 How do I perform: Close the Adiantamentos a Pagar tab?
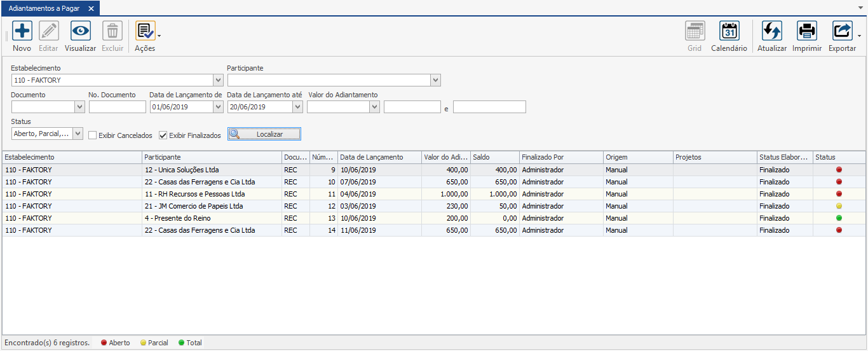tap(91, 8)
